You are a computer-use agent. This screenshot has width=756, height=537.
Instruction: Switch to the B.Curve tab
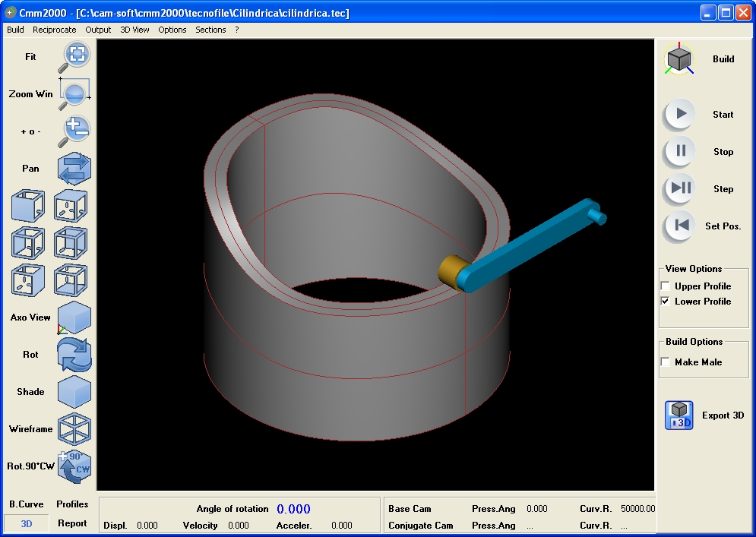[27, 504]
